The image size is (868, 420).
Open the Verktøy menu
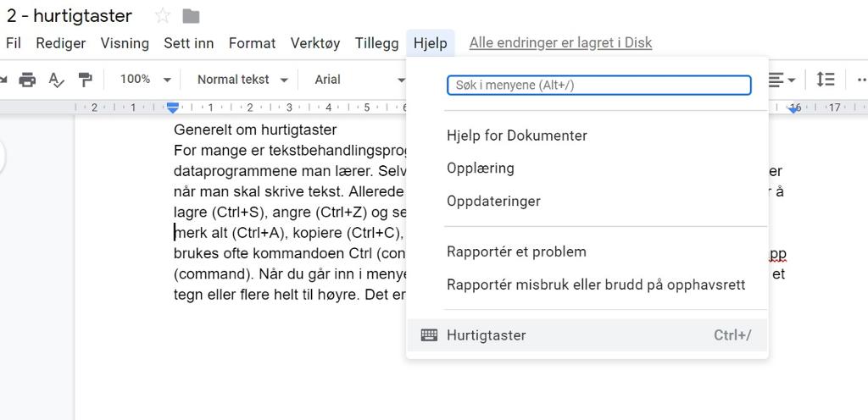315,43
